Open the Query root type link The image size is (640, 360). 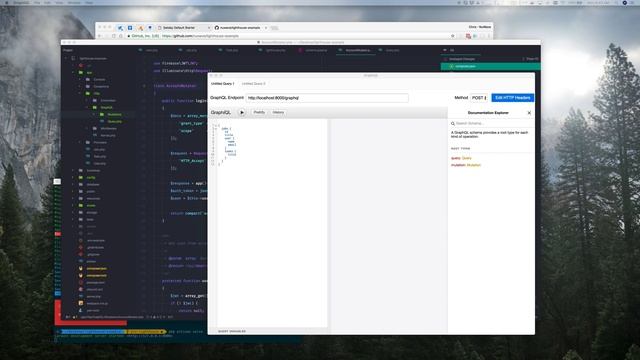(x=467, y=158)
